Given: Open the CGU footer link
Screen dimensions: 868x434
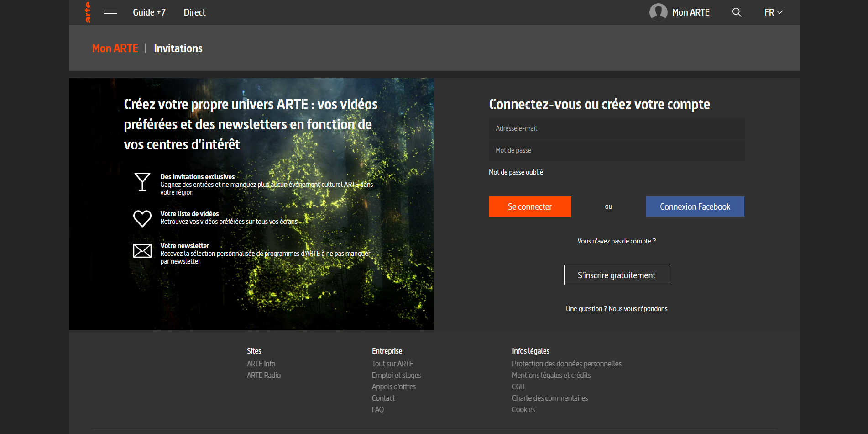Looking at the screenshot, I should point(518,386).
